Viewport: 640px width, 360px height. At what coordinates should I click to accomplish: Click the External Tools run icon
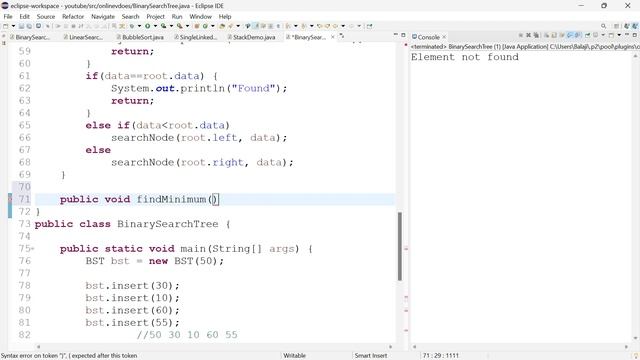tap(180, 26)
